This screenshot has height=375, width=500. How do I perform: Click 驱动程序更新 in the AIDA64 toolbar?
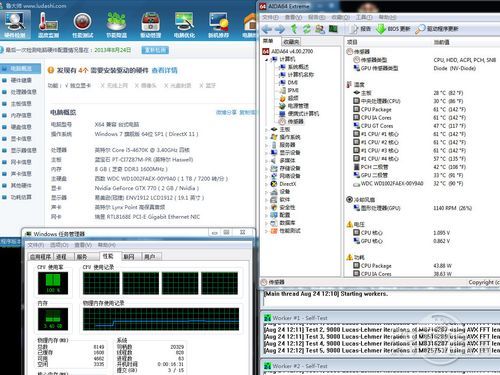point(437,29)
